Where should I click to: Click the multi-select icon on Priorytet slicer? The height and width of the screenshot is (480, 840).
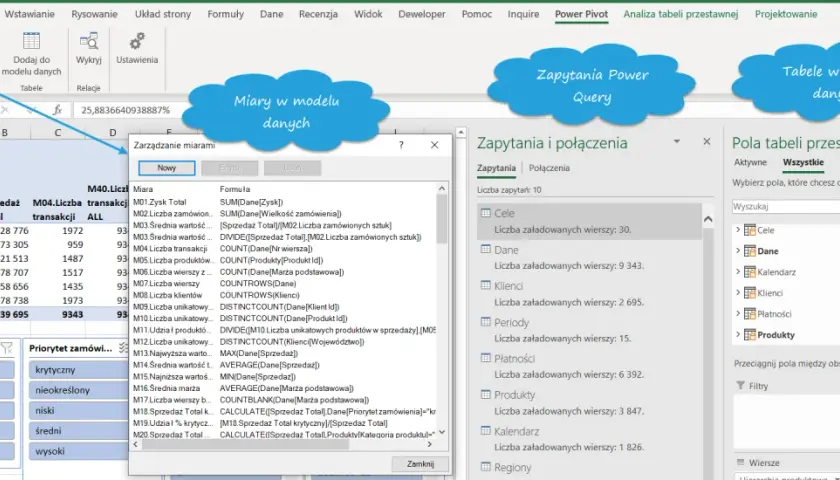(x=123, y=348)
